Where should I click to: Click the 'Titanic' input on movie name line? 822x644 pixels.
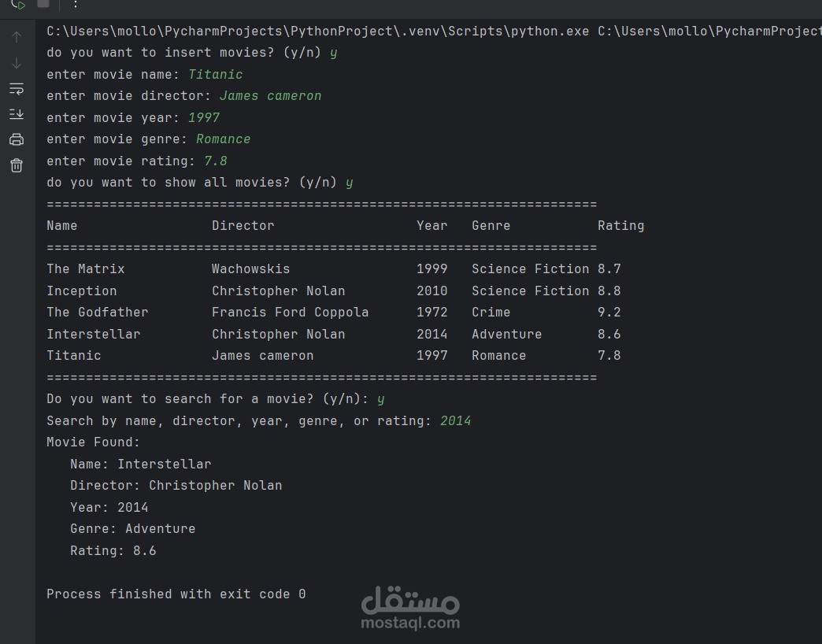tap(216, 75)
